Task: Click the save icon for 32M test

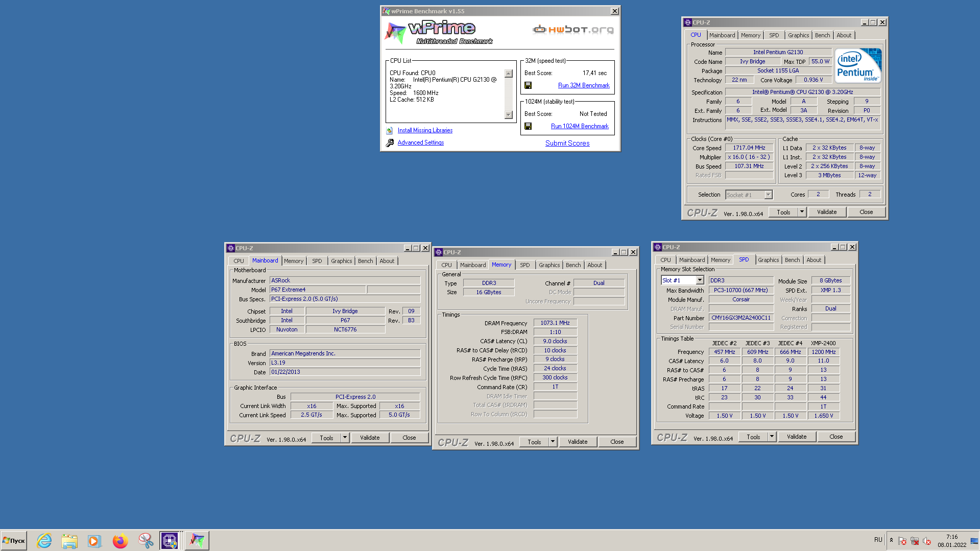Action: (528, 85)
